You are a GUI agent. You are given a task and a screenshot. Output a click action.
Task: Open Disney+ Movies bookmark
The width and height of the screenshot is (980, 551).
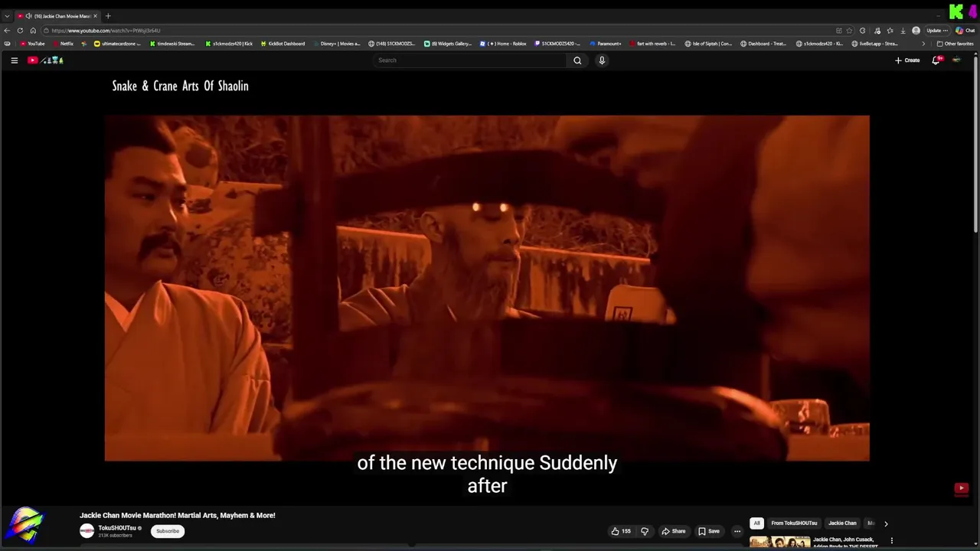tap(336, 44)
